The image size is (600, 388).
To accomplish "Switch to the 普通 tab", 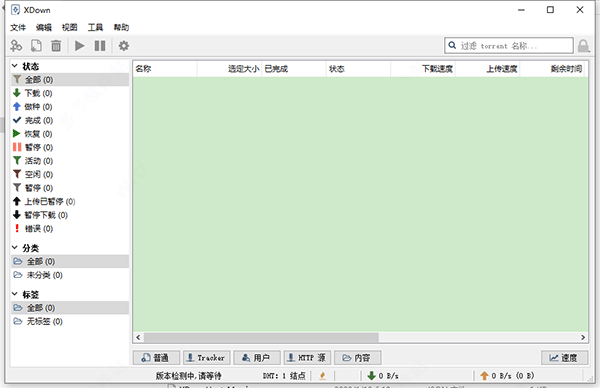I will pos(156,358).
